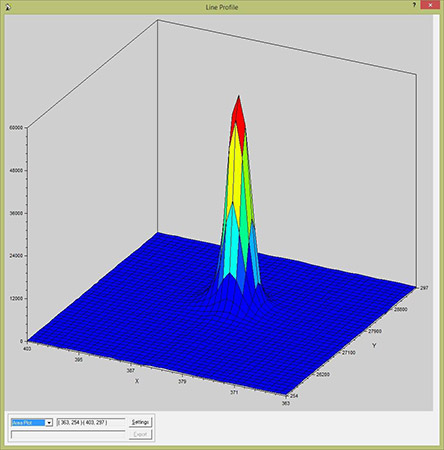Click the 36000 tick on the vertical axis

tap(16, 213)
